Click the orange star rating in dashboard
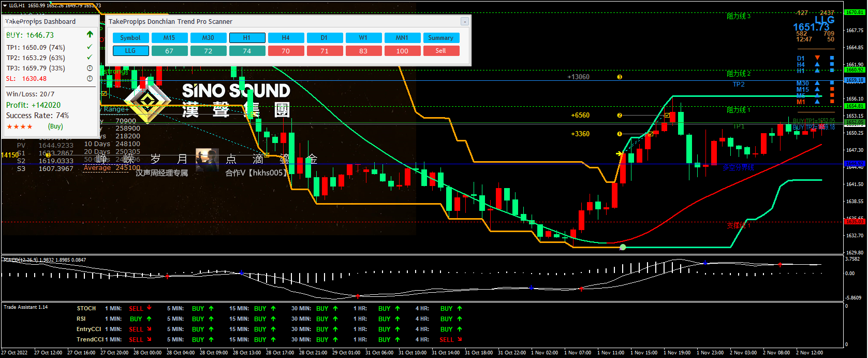The image size is (868, 358). tap(20, 126)
